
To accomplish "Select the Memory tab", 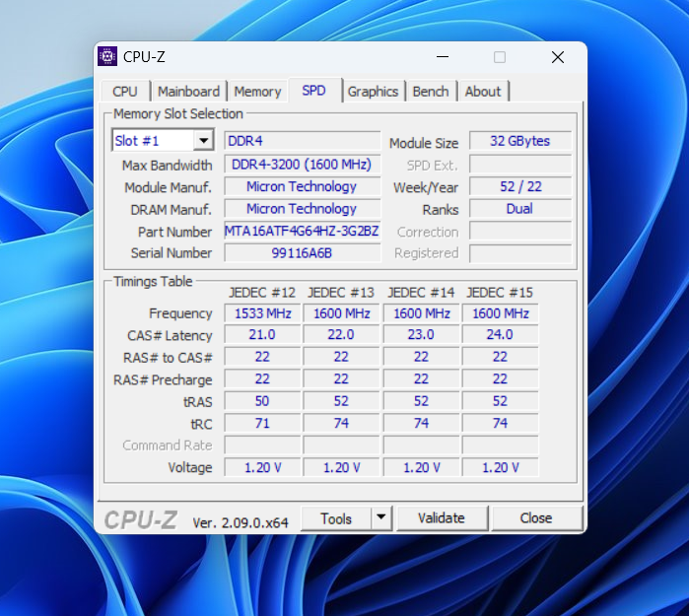I will point(257,92).
